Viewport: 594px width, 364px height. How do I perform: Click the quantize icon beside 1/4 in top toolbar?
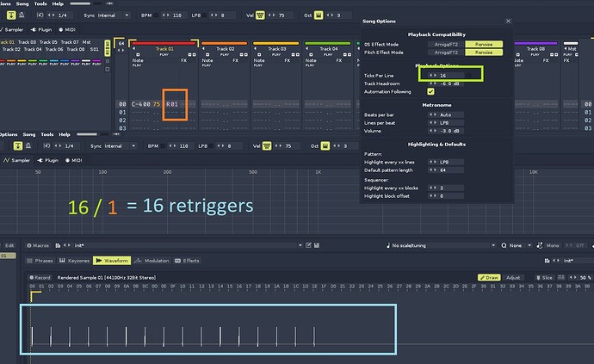coord(40,15)
